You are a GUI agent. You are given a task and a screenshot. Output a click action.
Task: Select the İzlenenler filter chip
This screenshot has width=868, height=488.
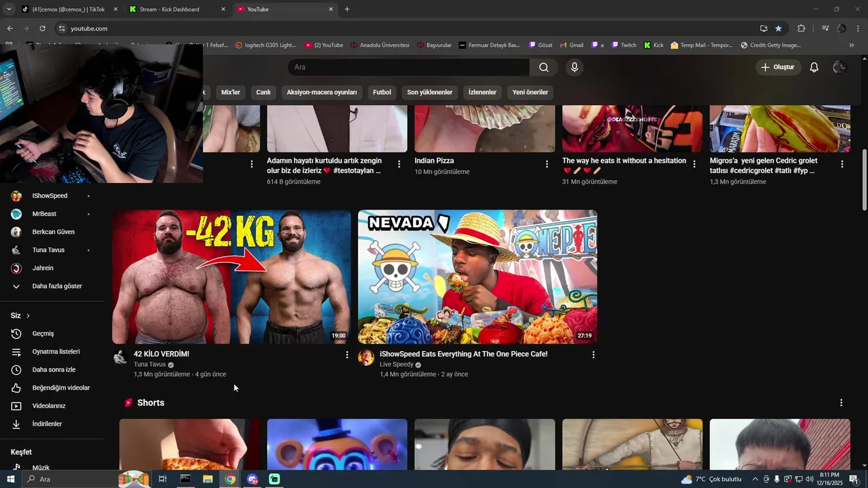482,92
